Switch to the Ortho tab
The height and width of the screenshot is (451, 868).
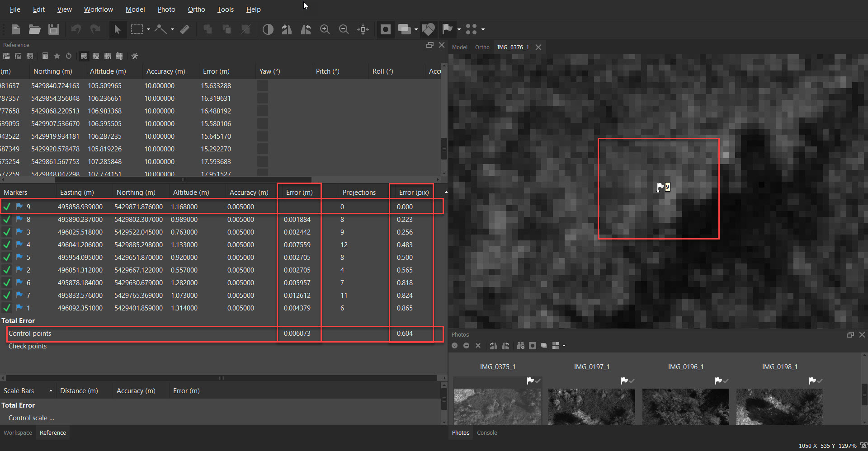[482, 47]
